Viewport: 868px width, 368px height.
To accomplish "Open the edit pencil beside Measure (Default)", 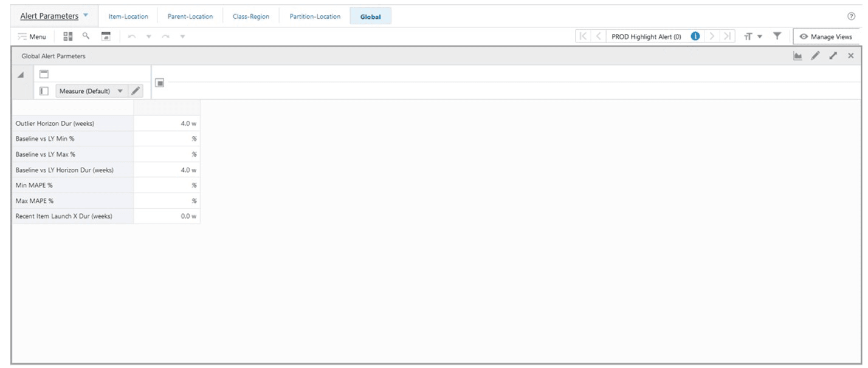I will 137,90.
